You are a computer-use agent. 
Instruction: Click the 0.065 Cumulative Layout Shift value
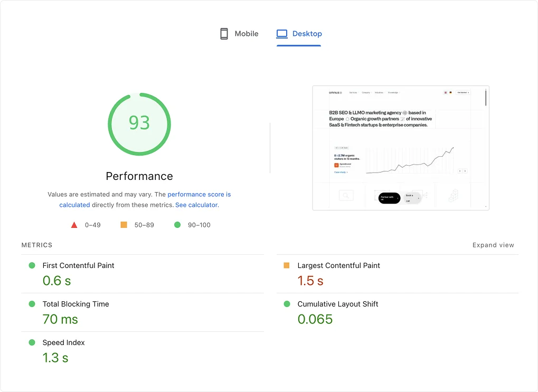pos(315,319)
